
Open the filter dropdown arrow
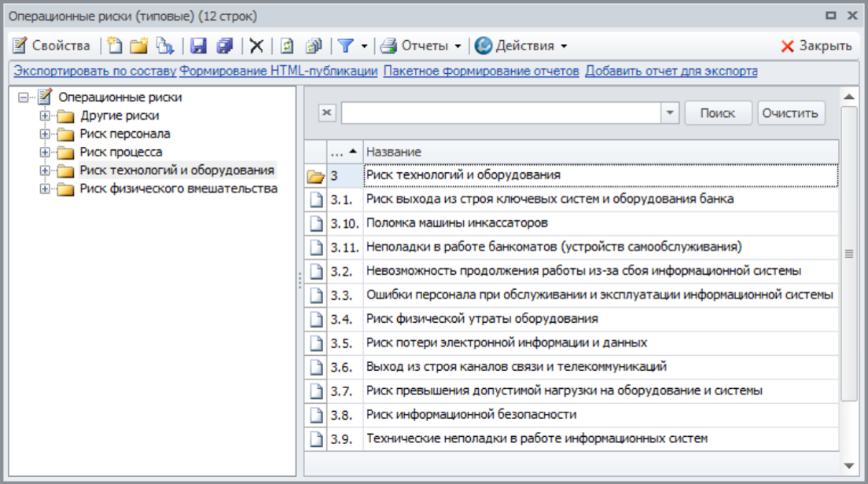(x=364, y=45)
